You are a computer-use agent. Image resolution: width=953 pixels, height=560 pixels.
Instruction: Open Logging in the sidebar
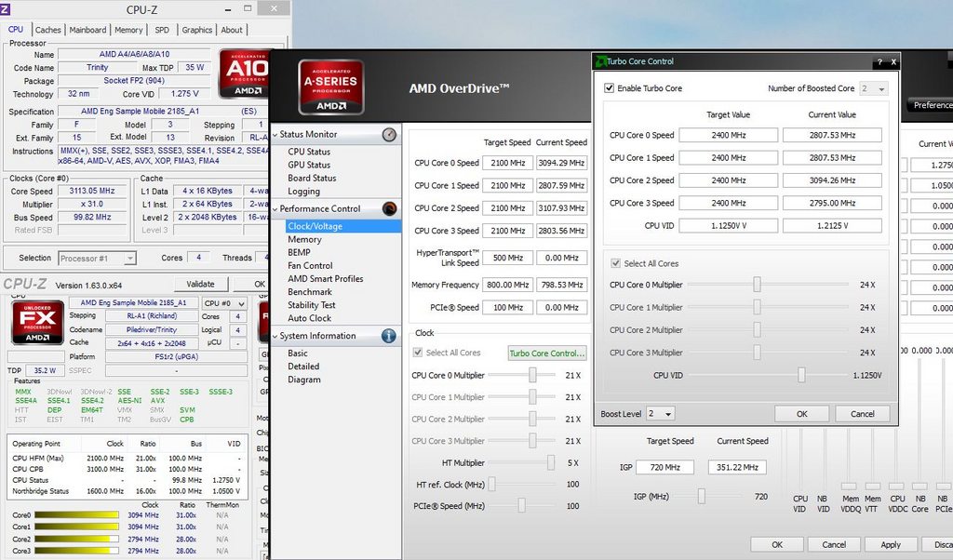click(x=303, y=192)
